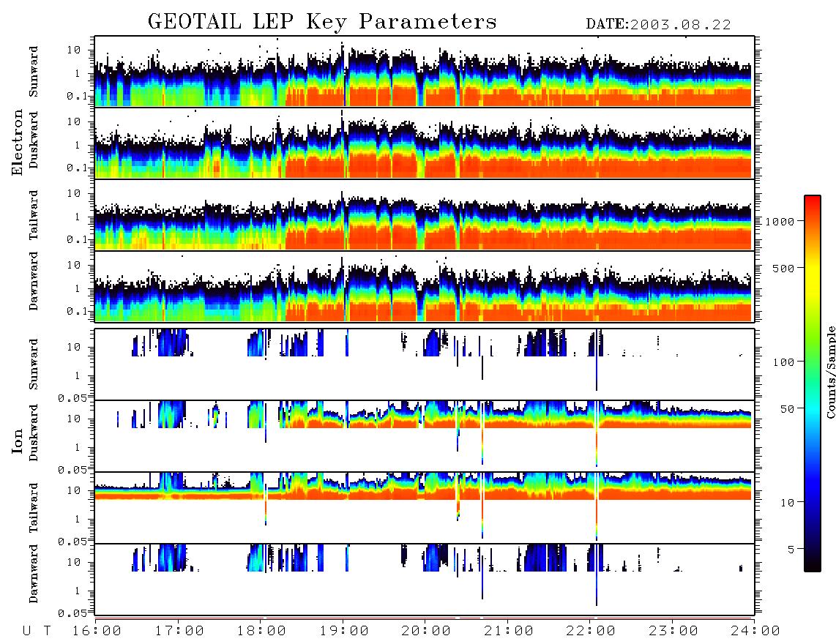Click the '1000' colorbar tick value
This screenshot has width=836, height=644.
[780, 222]
